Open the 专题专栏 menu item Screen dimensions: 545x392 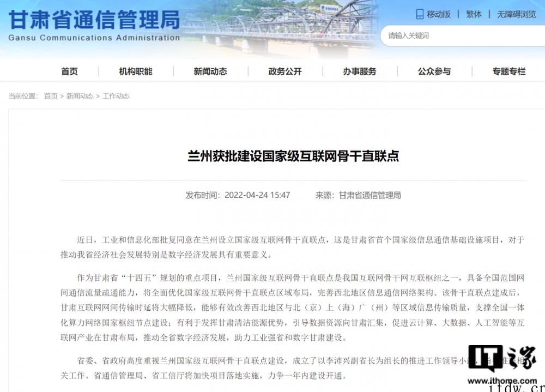tap(509, 71)
